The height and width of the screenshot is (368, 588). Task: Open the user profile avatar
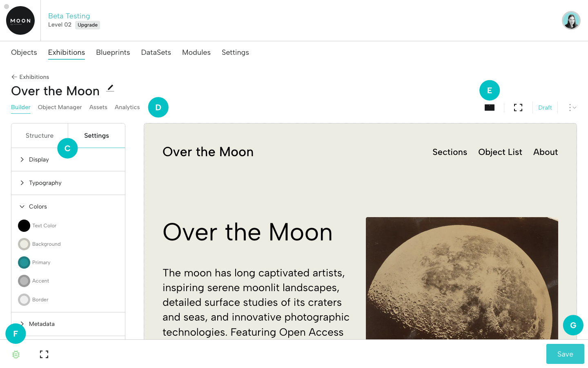coord(571,20)
